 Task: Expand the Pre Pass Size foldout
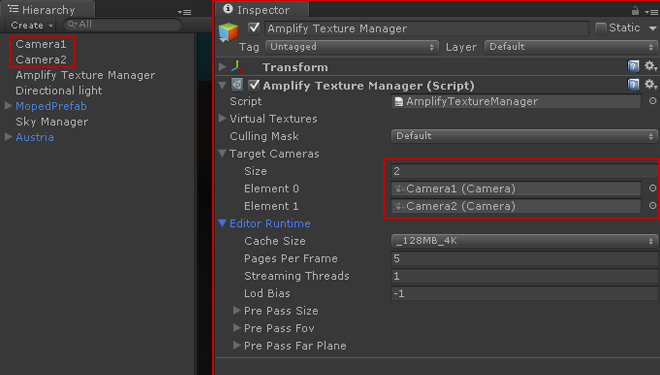(237, 310)
